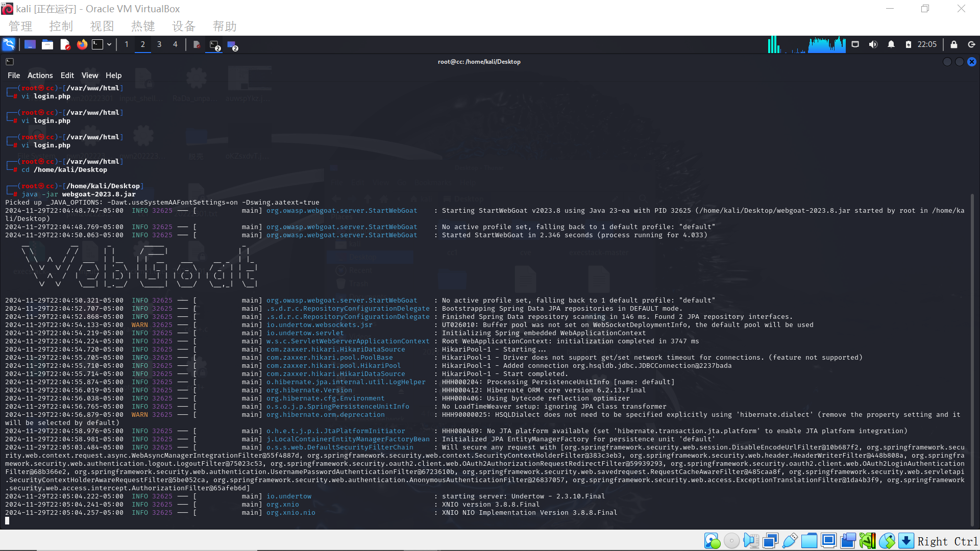Click VirtualBox CPU execution turtle indicator
Image resolution: width=980 pixels, height=551 pixels.
coord(867,541)
